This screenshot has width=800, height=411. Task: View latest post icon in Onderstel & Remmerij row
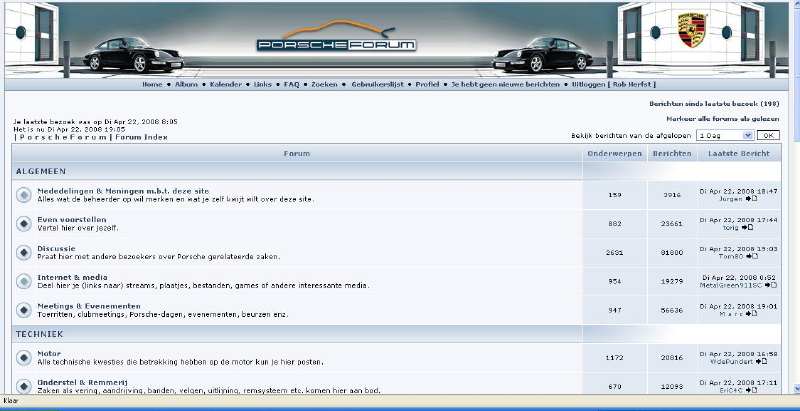click(x=751, y=390)
